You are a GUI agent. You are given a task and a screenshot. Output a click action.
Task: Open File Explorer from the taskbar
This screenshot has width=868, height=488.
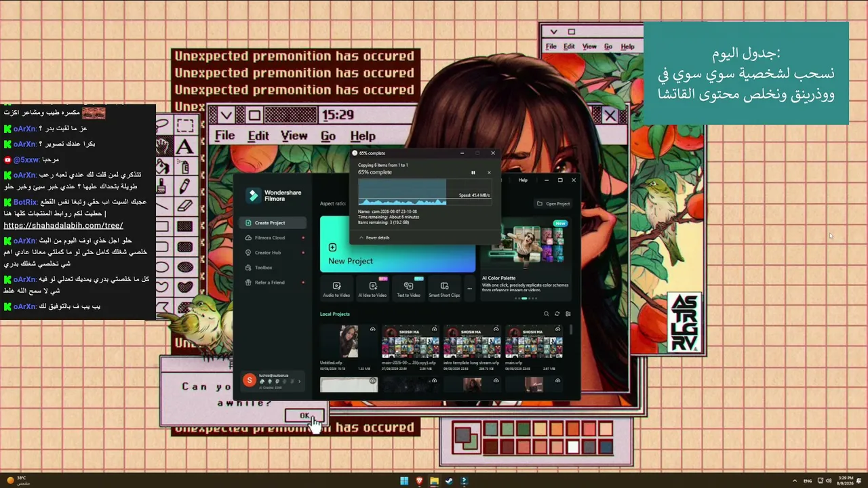tap(434, 481)
